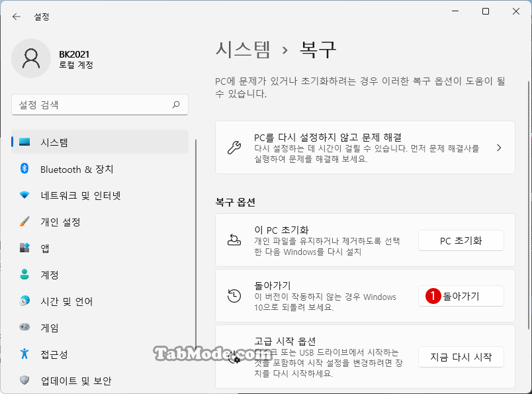Click the 고급 시작 옵션 title text
Viewport: 532px width, 394px height.
(285, 341)
